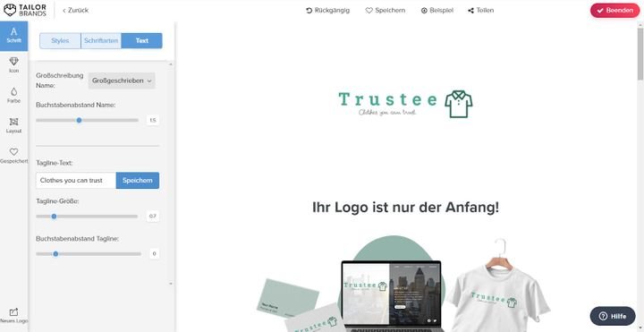Click the polo shirt icon in logo
Viewport: 644px width, 332px height.
(x=459, y=104)
